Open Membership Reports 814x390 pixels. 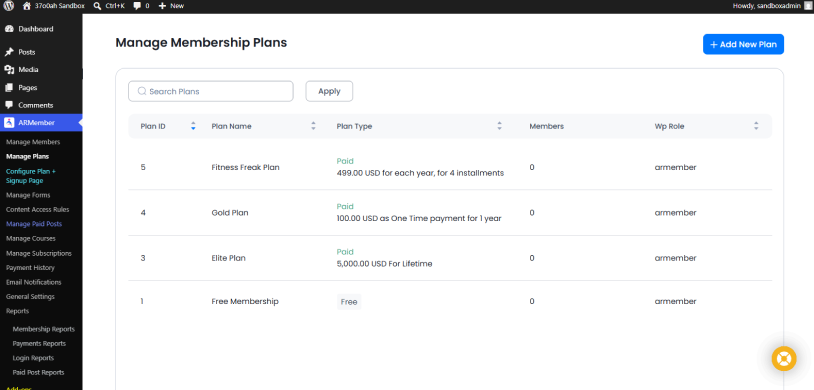pos(44,329)
